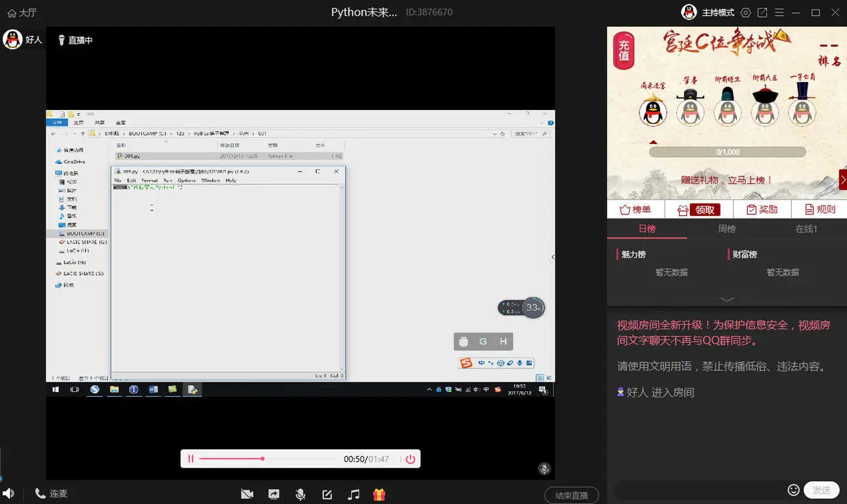
Task: Toggle the microphone mute in bottom toolbar
Action: pos(300,494)
